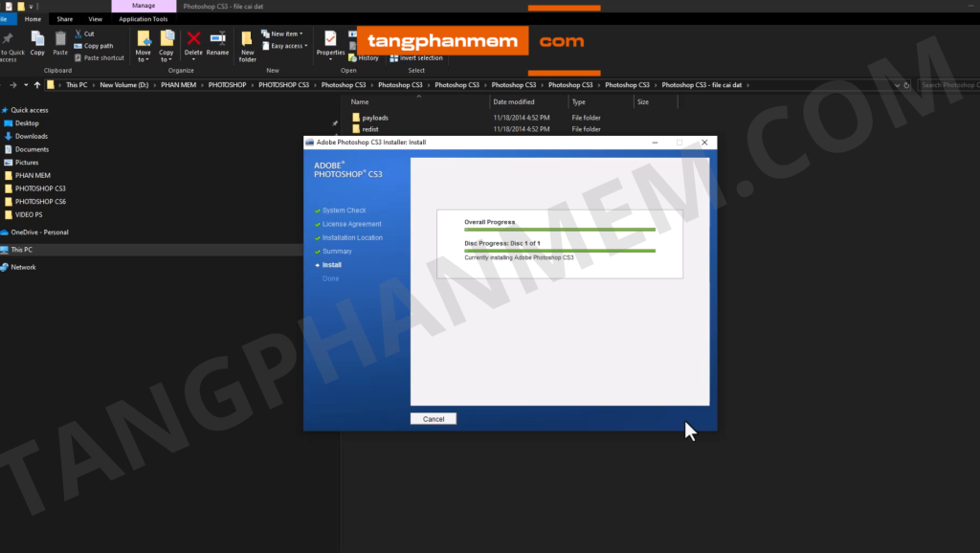Select Downloads in Quick access
Viewport: 980px width, 553px height.
31,136
